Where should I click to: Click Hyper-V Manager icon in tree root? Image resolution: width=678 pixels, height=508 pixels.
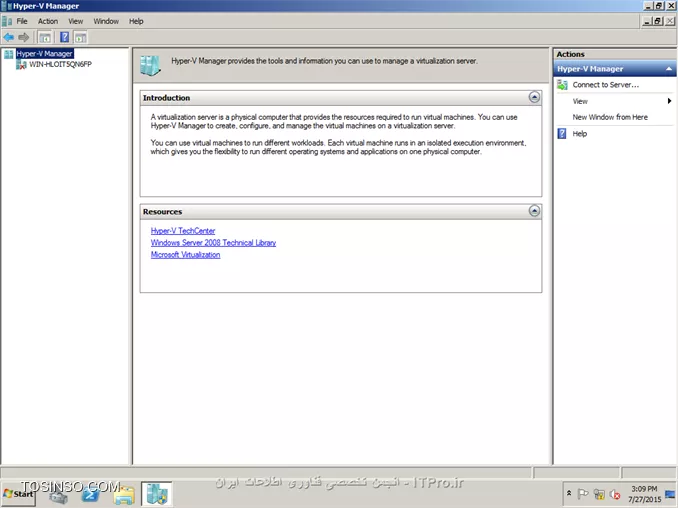pos(9,54)
